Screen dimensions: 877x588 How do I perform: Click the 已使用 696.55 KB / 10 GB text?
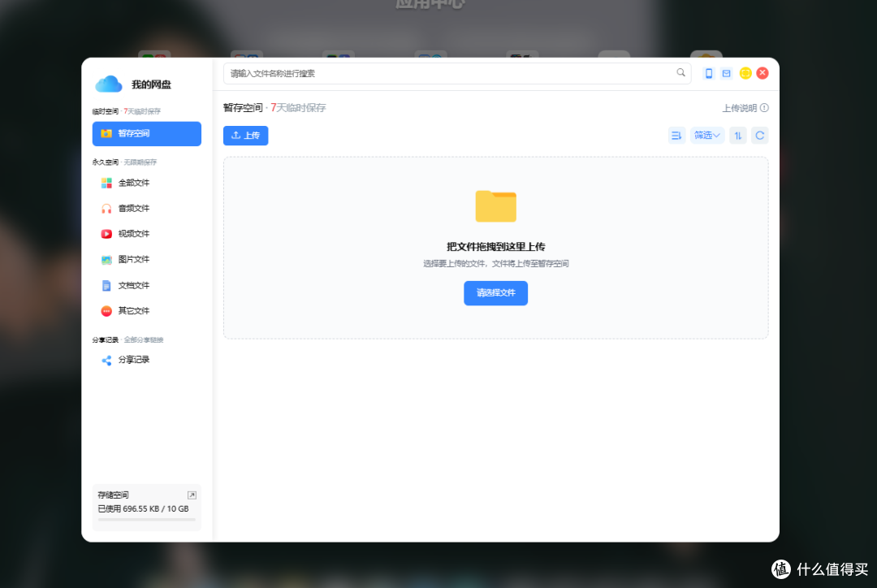[143, 509]
